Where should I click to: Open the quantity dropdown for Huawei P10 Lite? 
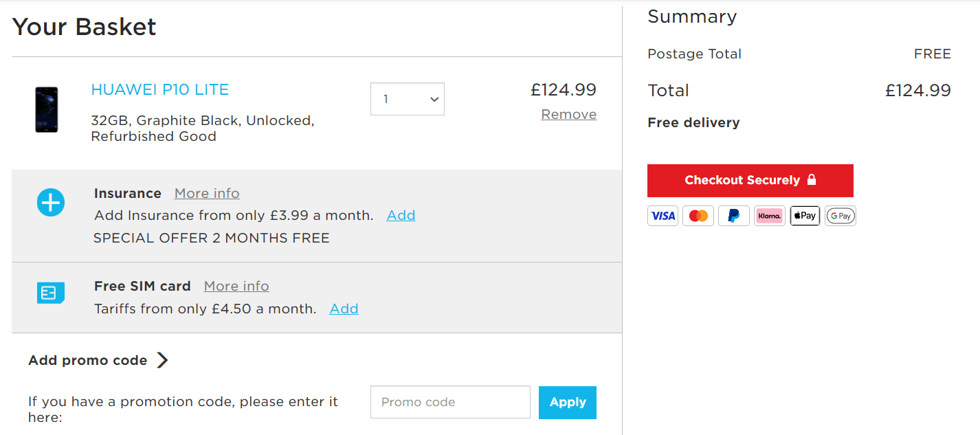(x=408, y=99)
